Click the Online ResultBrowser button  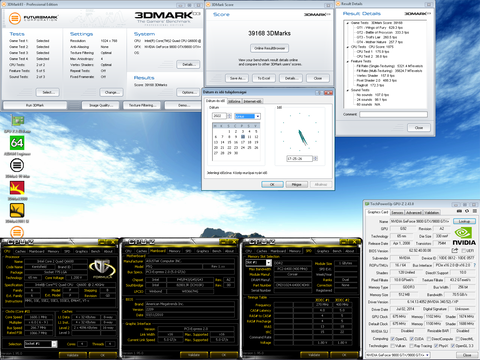click(270, 48)
